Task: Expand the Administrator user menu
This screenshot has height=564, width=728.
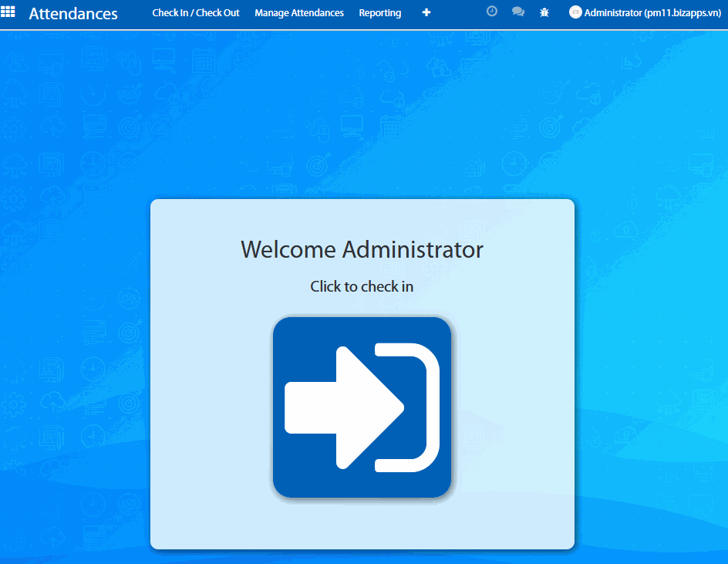Action: (613, 13)
